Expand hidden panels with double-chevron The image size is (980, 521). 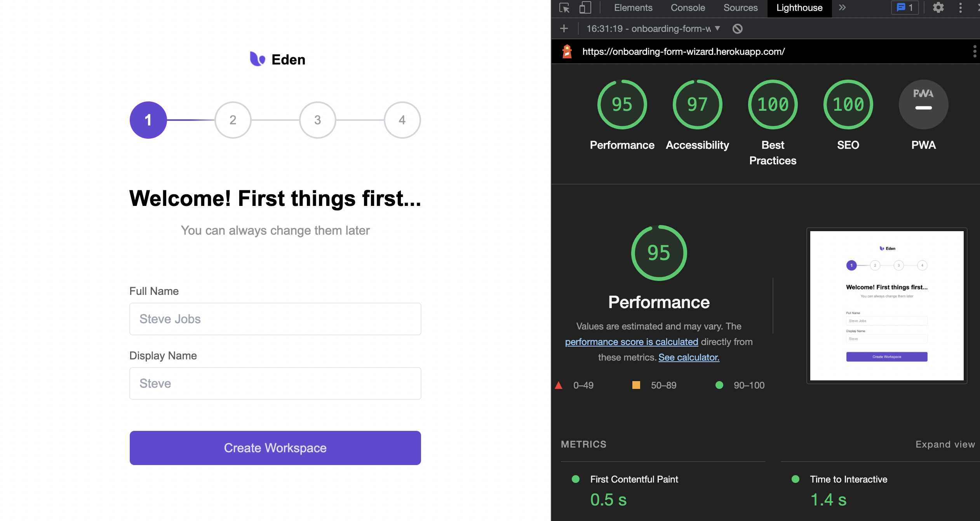(842, 8)
